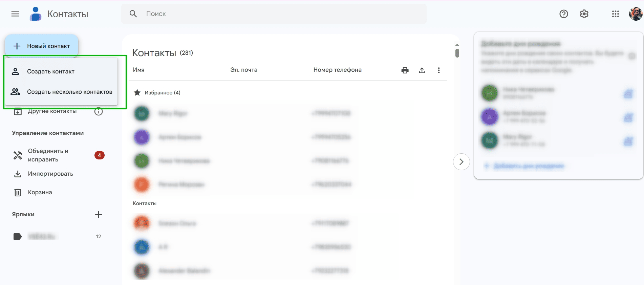644x285 pixels.
Task: Open Импортировать in the sidebar
Action: pyautogui.click(x=50, y=174)
